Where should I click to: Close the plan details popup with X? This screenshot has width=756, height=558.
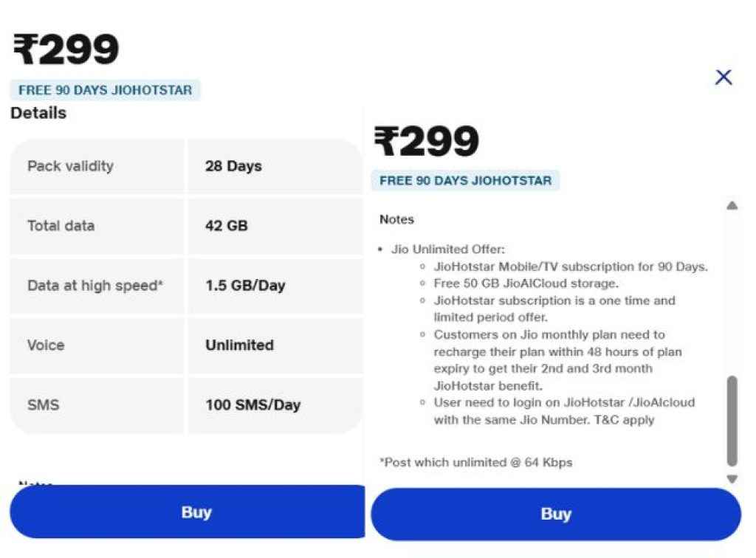[724, 77]
